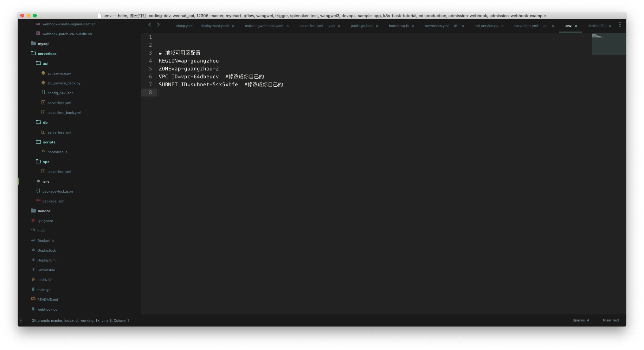
Task: Close the Jenkinsfile tab
Action: tap(610, 26)
